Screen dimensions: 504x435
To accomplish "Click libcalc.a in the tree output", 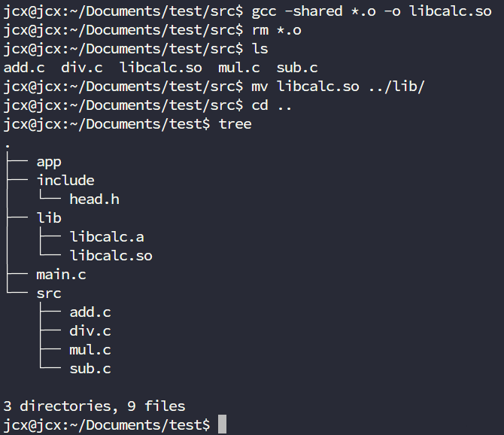I will pyautogui.click(x=106, y=237).
